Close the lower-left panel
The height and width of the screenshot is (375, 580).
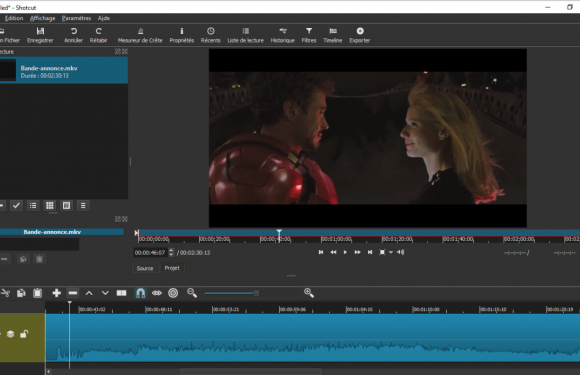point(125,219)
